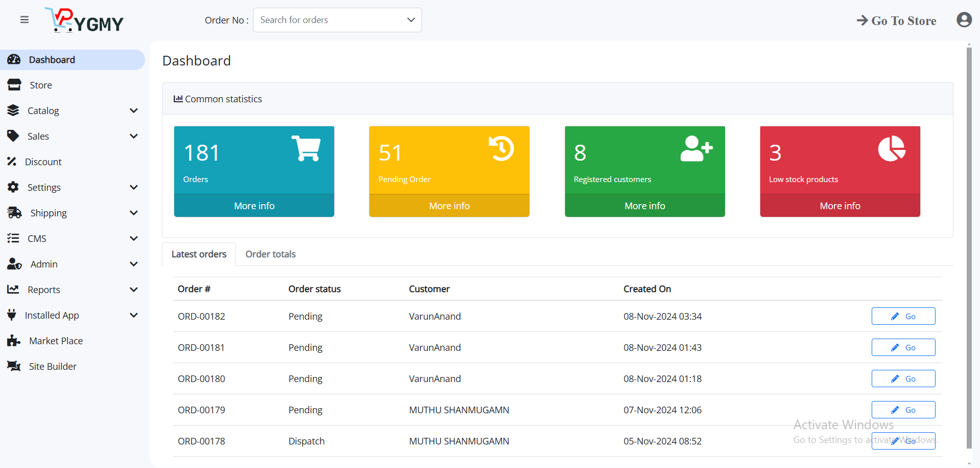Click More info on Pending Order card
Screen dimensions: 980x468
pos(449,205)
